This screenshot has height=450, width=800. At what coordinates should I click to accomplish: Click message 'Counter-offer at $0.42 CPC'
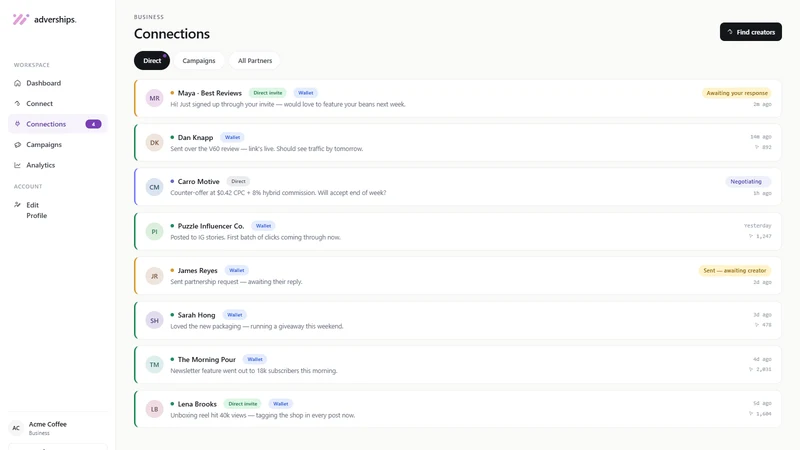[x=278, y=193]
